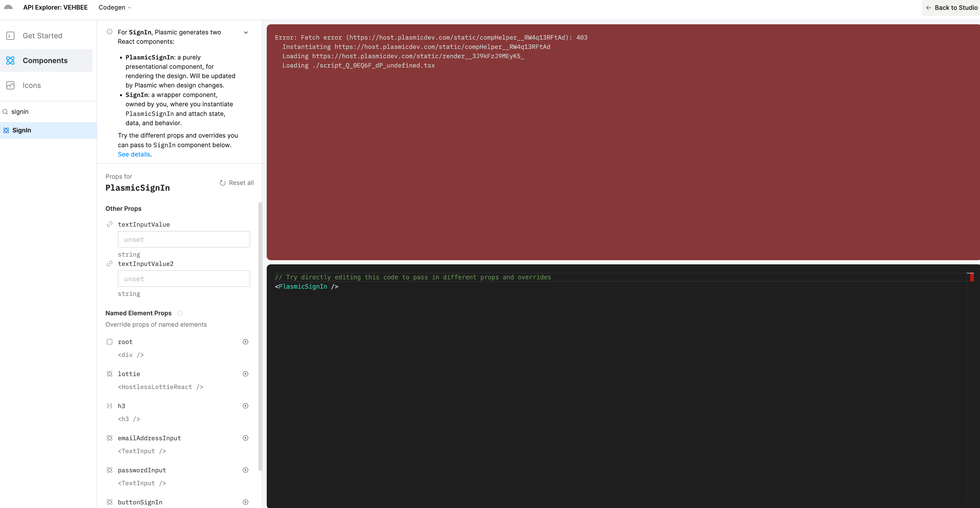The image size is (980, 508).
Task: Click the Named Element Props info icon
Action: pyautogui.click(x=180, y=313)
